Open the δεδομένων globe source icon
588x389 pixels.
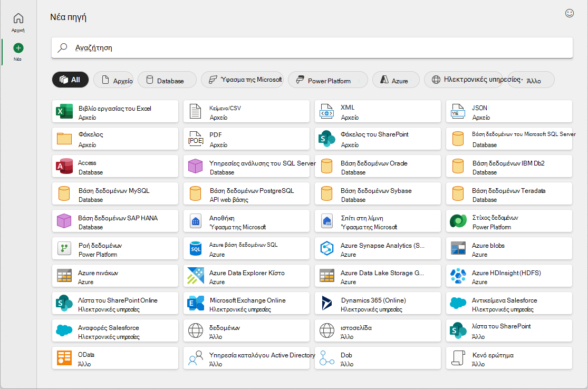[x=195, y=330]
